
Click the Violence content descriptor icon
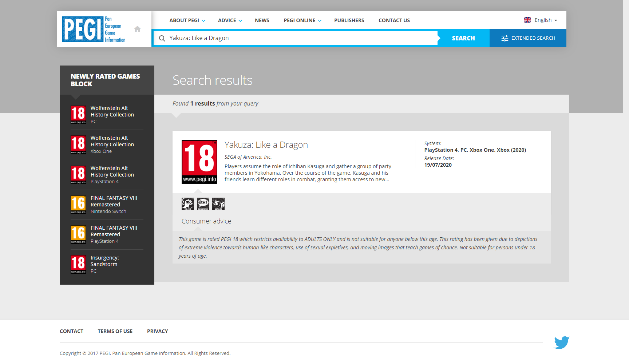(x=188, y=204)
